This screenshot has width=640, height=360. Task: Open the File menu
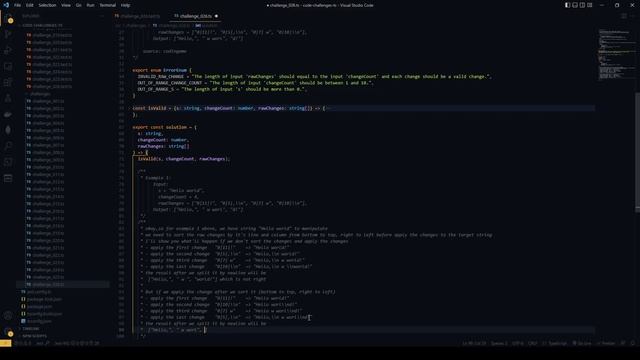(17, 5)
